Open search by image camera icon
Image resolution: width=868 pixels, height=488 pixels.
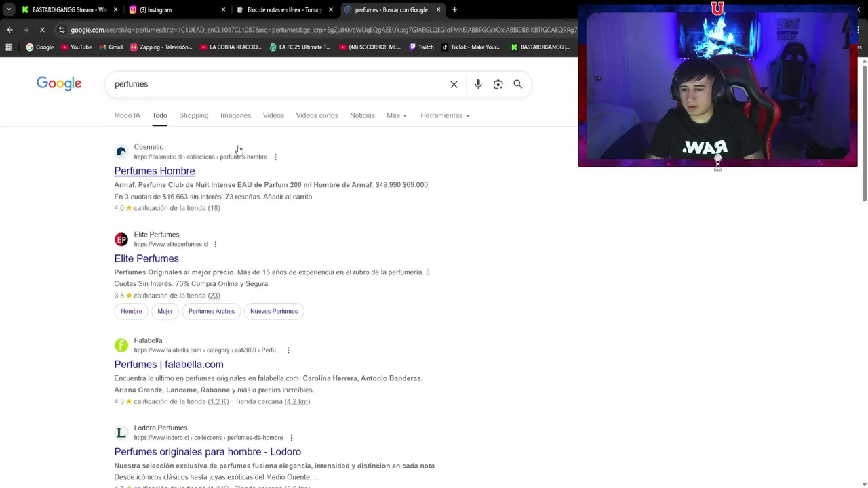[498, 84]
